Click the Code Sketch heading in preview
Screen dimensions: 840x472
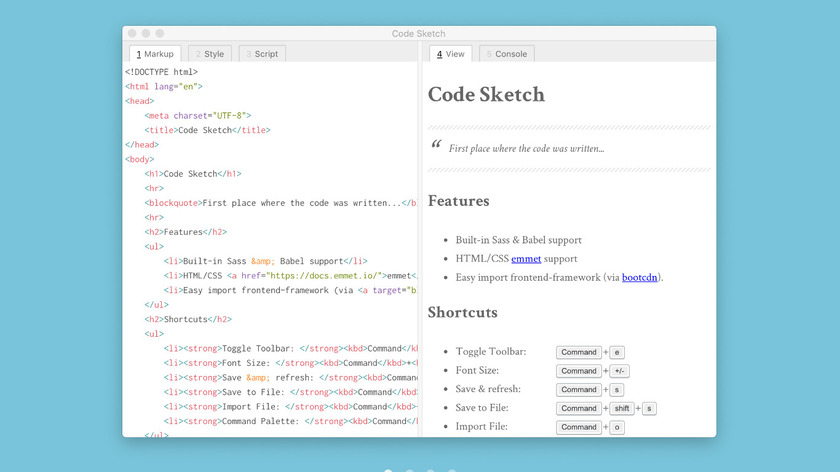tap(486, 94)
